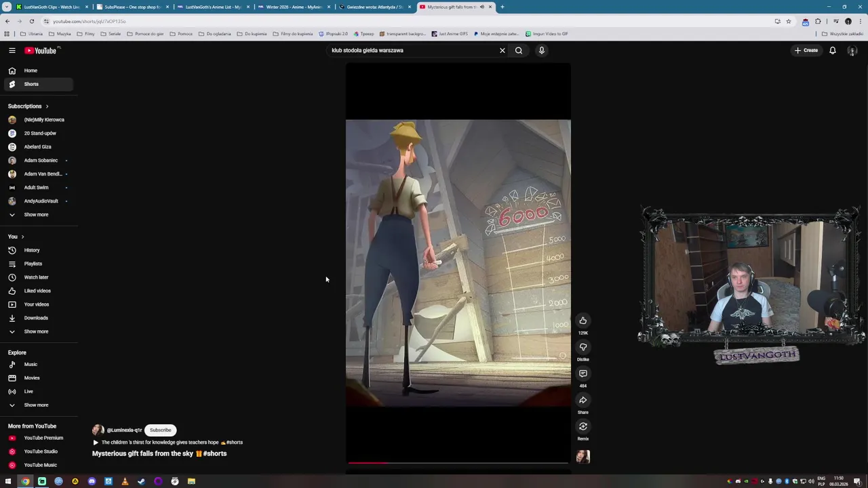Open the Chrome extensions puzzle icon

tap(818, 21)
